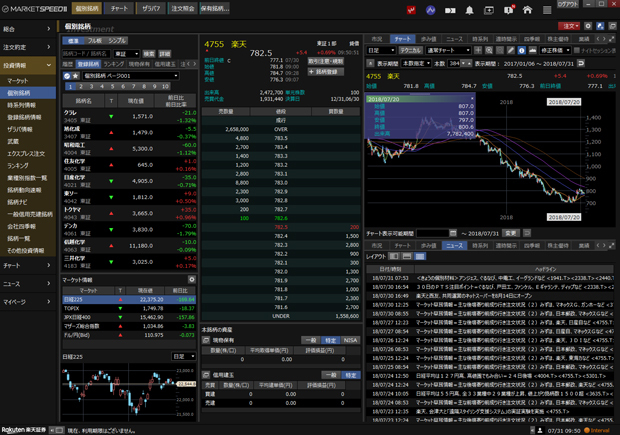
Task: Click the テクニカル button
Action: [x=411, y=50]
